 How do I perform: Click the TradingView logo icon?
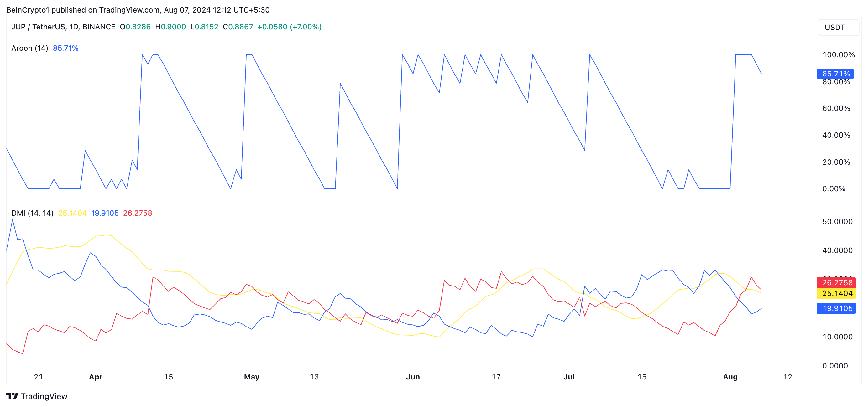click(x=12, y=396)
